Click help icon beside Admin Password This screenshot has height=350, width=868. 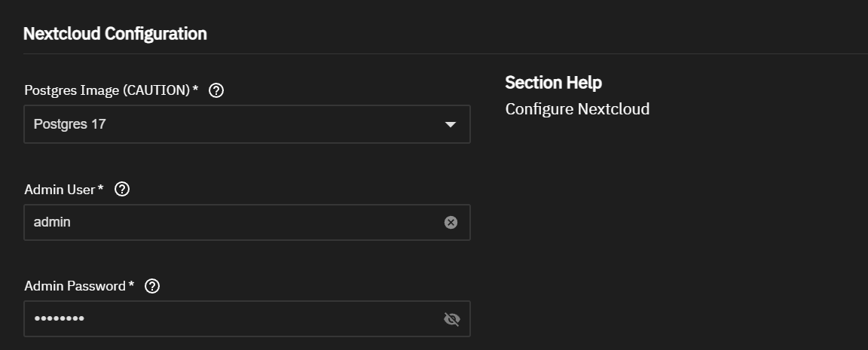click(152, 286)
